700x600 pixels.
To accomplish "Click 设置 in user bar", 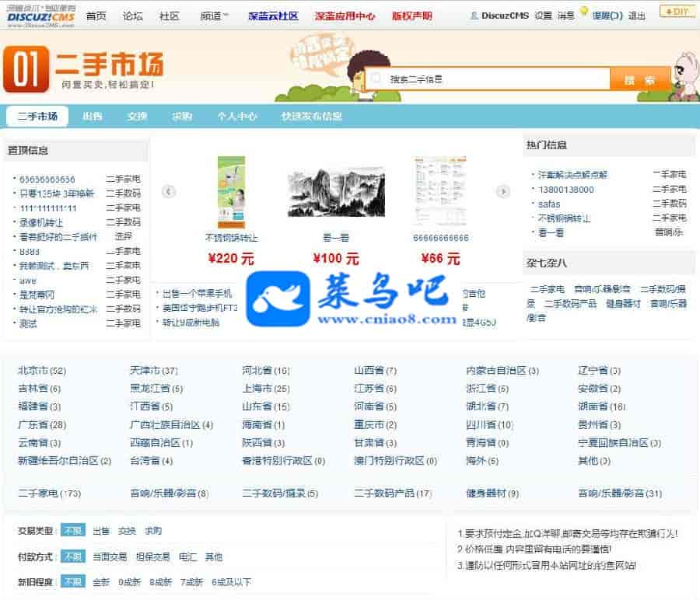I will click(x=544, y=16).
